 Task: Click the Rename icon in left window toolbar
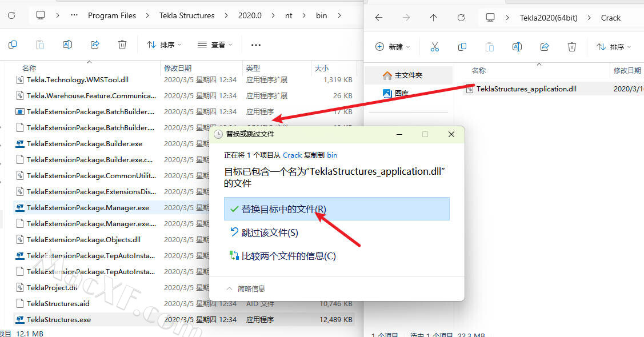click(67, 45)
